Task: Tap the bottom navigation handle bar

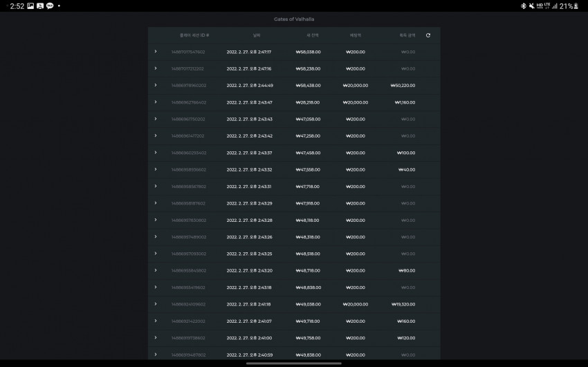Action: (x=294, y=364)
